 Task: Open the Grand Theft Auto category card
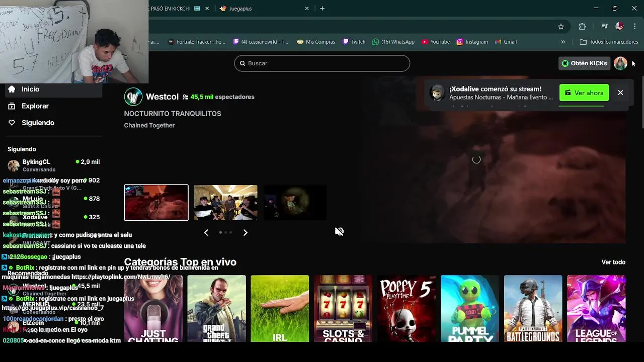(x=217, y=309)
